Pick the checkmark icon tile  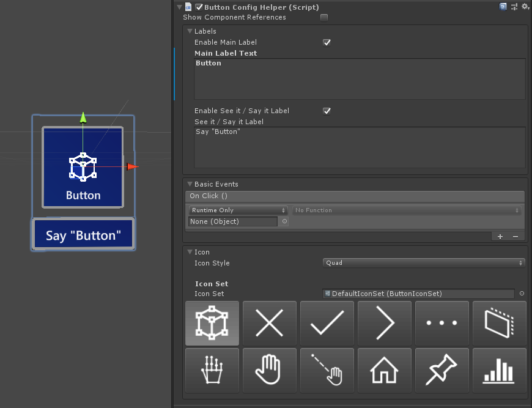[327, 323]
